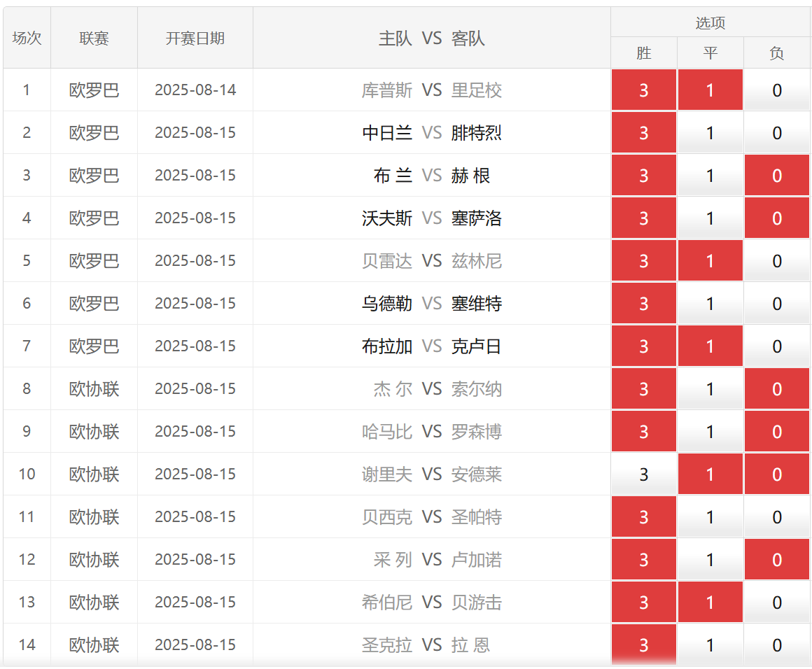Click the 联赛 column header

[x=94, y=38]
